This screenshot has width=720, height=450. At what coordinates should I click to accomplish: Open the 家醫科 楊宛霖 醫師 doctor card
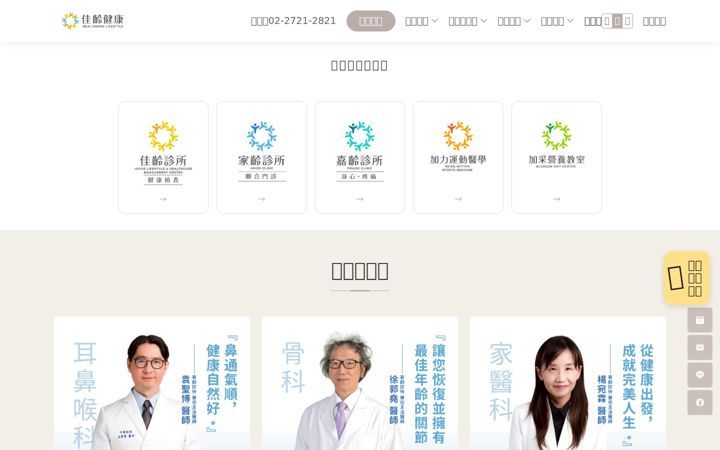(x=568, y=383)
